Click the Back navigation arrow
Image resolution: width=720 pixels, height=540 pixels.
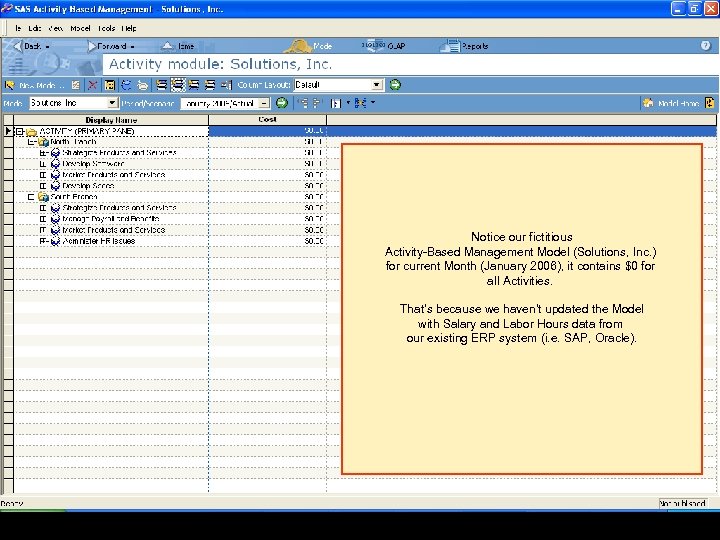click(x=18, y=46)
